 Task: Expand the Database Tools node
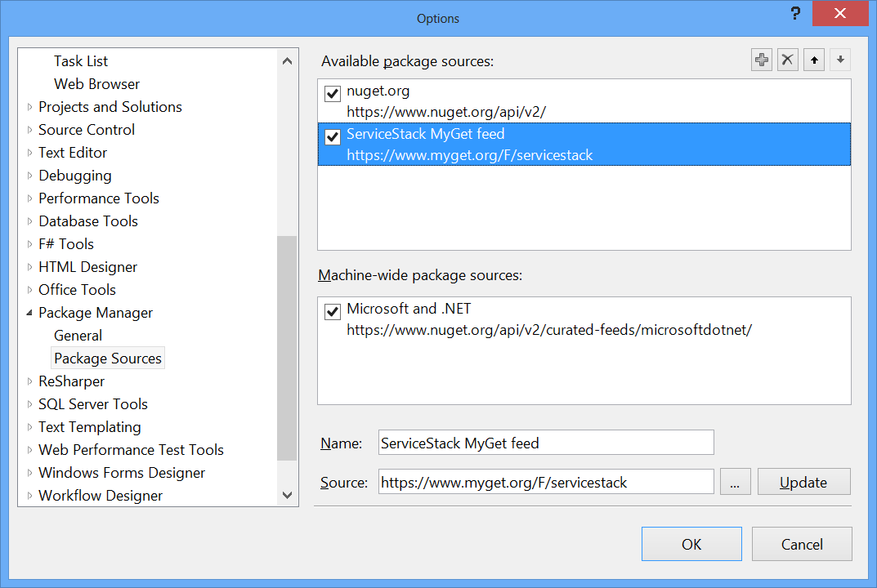click(x=29, y=221)
